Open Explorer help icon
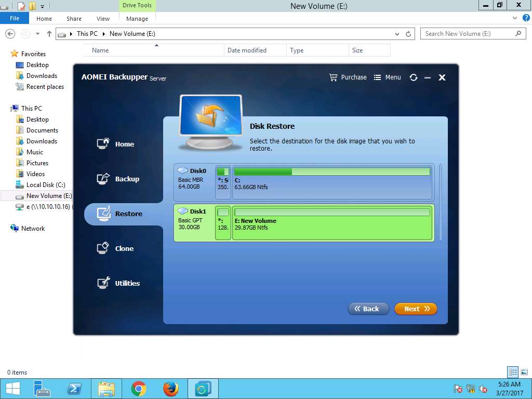The height and width of the screenshot is (399, 532). tap(526, 18)
